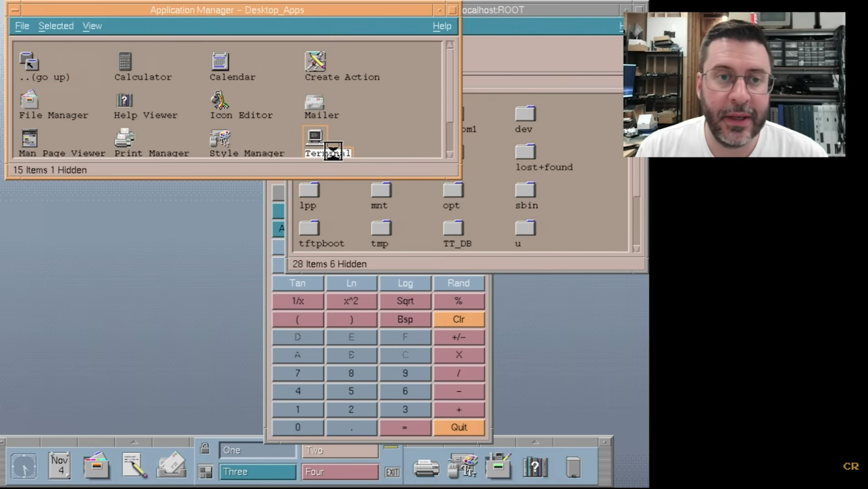868x489 pixels.
Task: Click the Application Manager scrollbar down arrow
Action: click(x=449, y=154)
